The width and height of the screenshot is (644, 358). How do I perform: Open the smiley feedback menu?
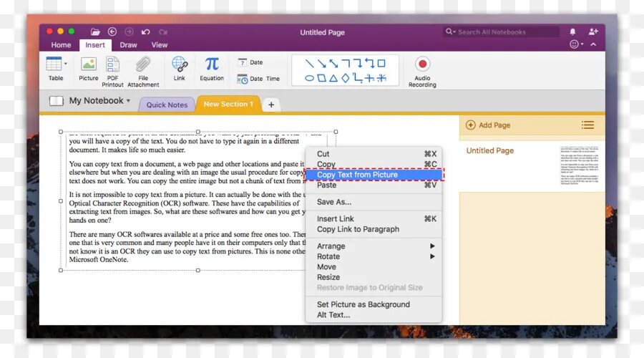tap(576, 44)
